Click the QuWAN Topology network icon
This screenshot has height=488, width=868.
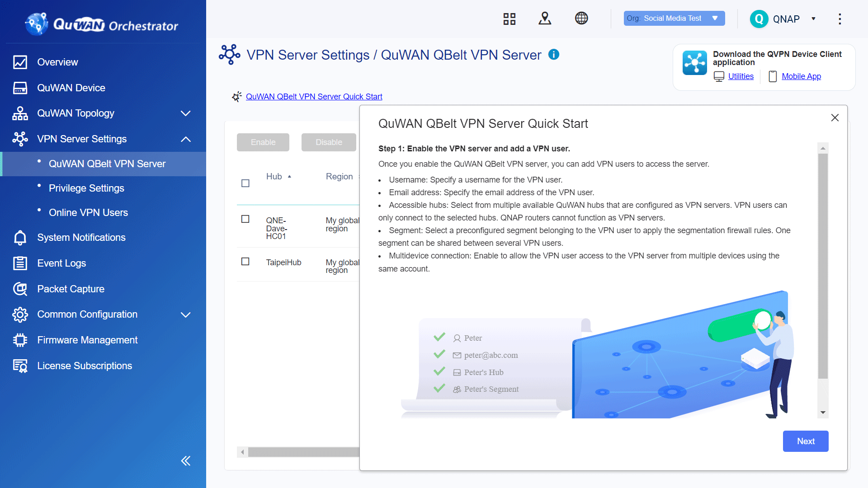point(20,113)
